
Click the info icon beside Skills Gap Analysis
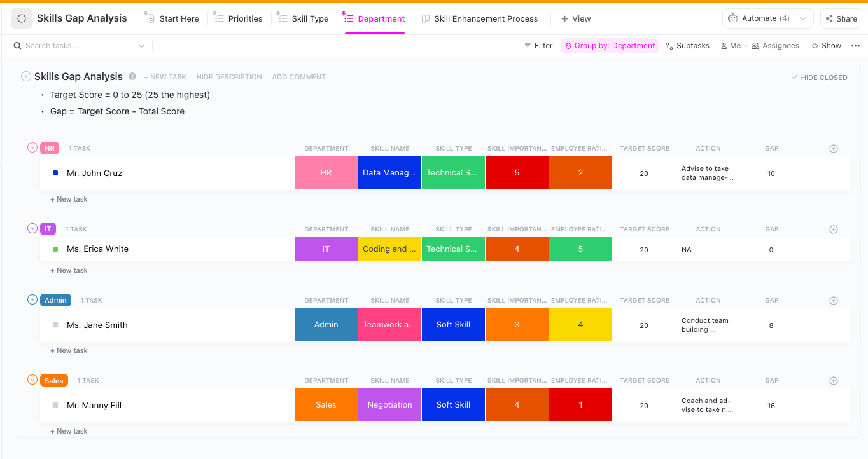click(132, 76)
